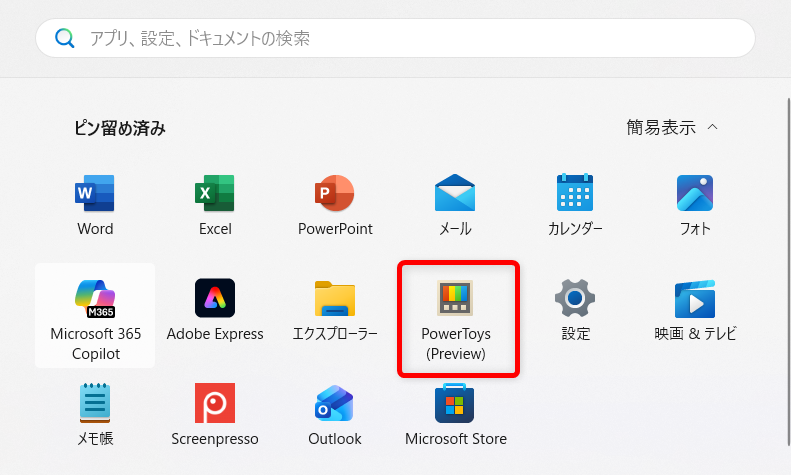
Task: Open the Word app icon
Action: [95, 193]
